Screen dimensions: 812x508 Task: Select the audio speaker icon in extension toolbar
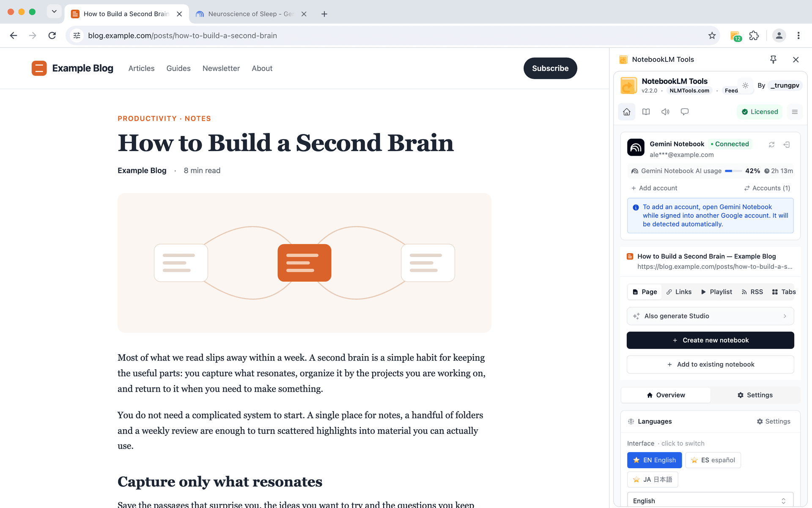[x=665, y=112]
